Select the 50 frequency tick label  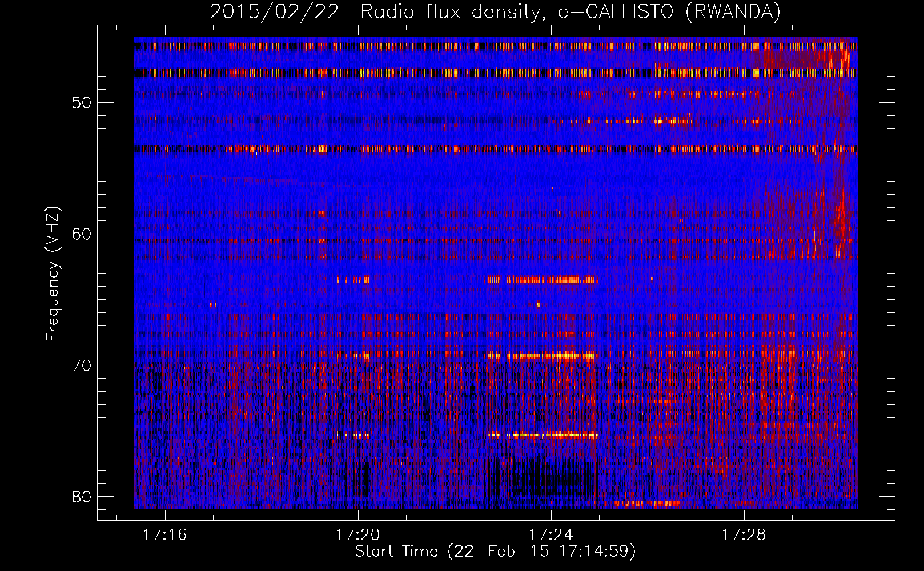[82, 103]
